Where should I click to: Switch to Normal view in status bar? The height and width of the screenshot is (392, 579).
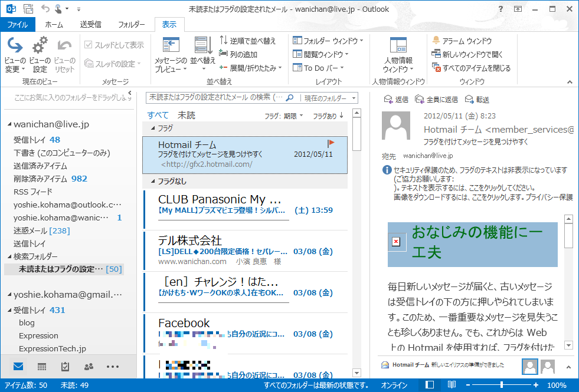tap(430, 385)
